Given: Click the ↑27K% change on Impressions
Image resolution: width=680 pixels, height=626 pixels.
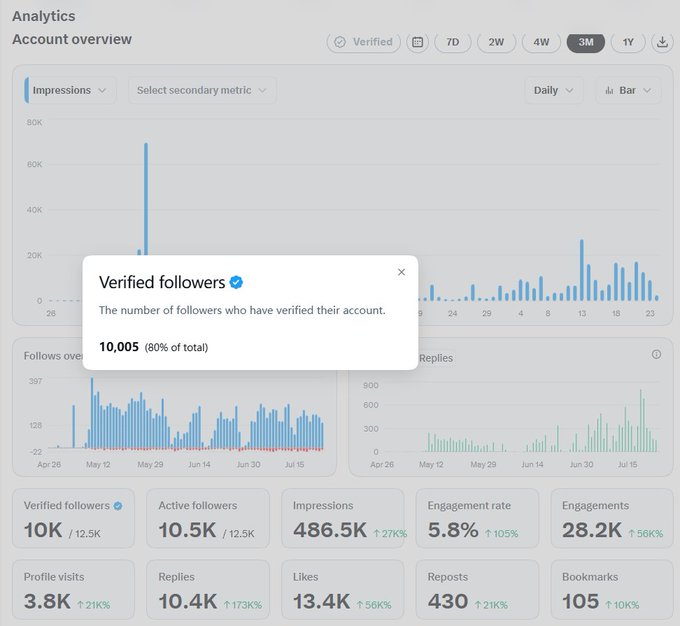Looking at the screenshot, I should [x=390, y=534].
